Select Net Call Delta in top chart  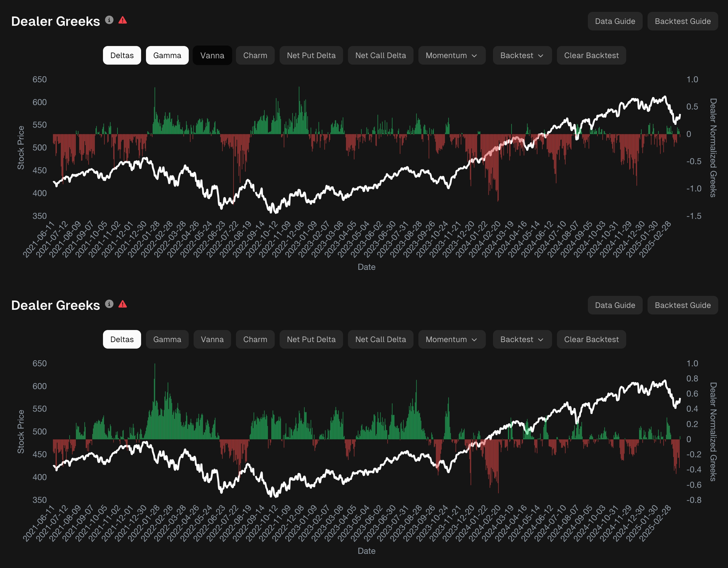coord(380,55)
